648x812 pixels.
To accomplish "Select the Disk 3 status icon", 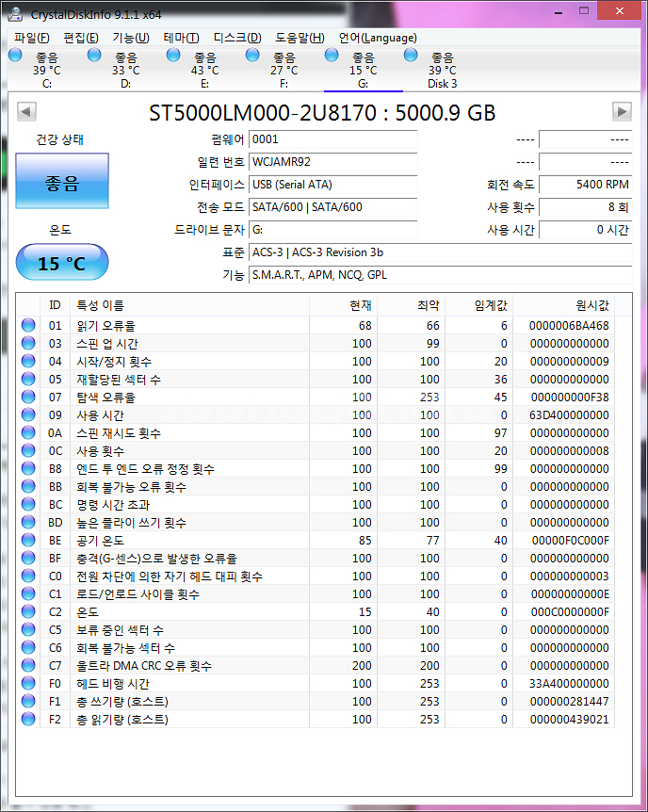I will 411,55.
